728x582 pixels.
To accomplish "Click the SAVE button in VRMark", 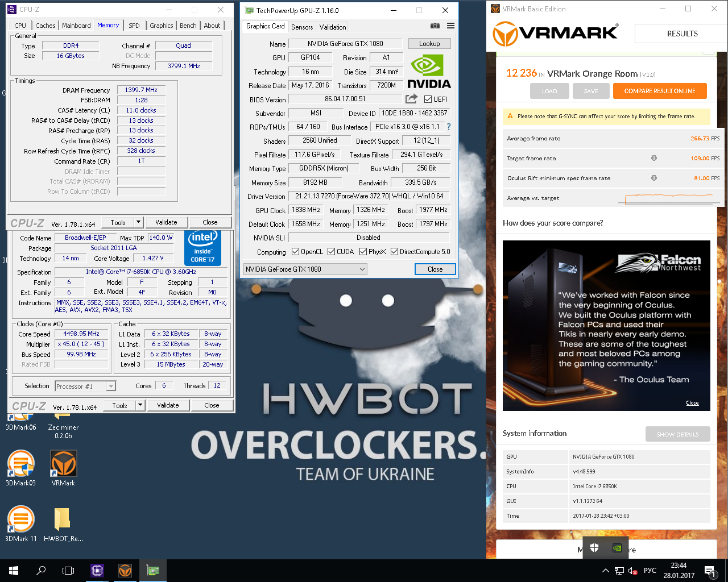I will 591,91.
